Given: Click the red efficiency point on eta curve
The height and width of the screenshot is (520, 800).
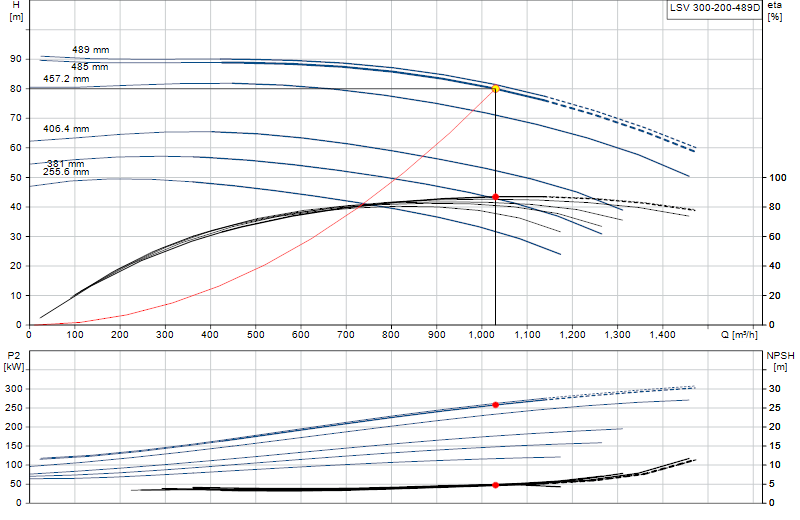Looking at the screenshot, I should (x=495, y=197).
